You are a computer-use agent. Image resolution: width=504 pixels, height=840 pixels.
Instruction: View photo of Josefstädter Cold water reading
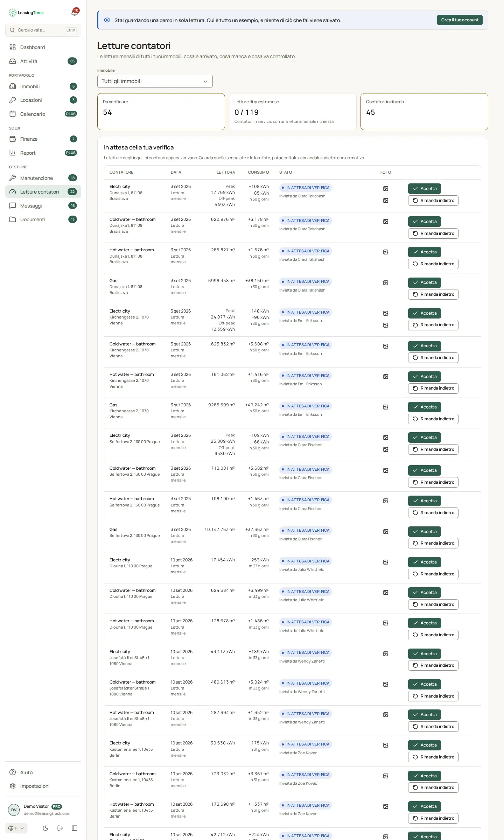(386, 684)
